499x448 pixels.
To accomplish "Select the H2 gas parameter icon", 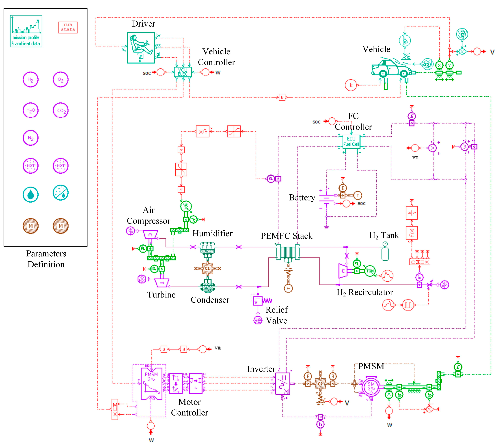I will click(31, 79).
